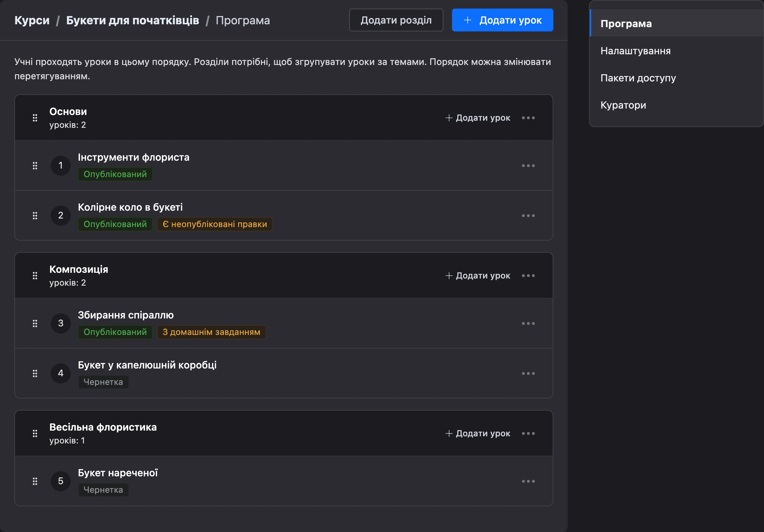Open lesson Збирання спіраллю
Viewport: 764px width, 532px height.
pyautogui.click(x=126, y=315)
